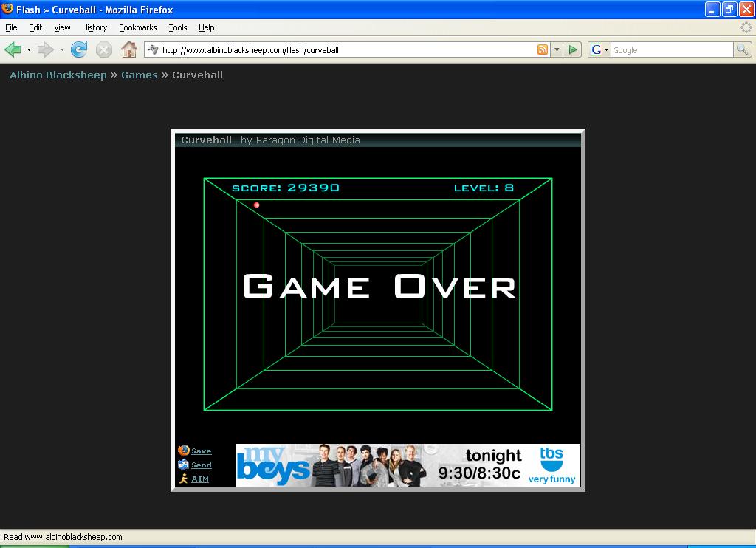Click the AIM link
756x548 pixels.
click(x=200, y=479)
